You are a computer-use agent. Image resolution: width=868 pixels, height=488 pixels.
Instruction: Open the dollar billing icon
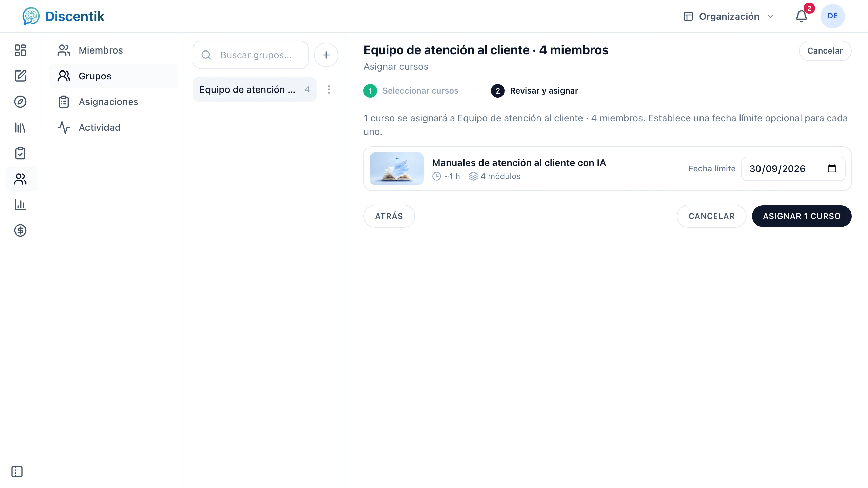click(20, 230)
